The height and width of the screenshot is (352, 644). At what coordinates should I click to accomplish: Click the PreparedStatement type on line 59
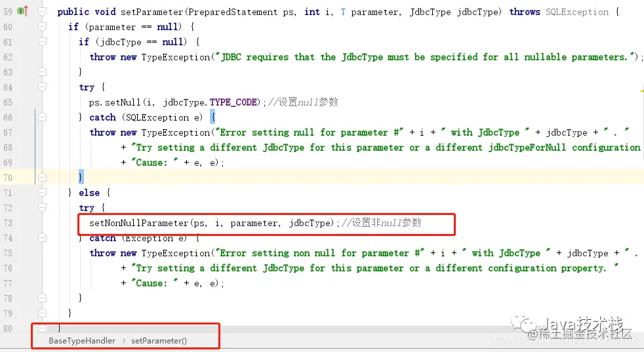coord(233,12)
